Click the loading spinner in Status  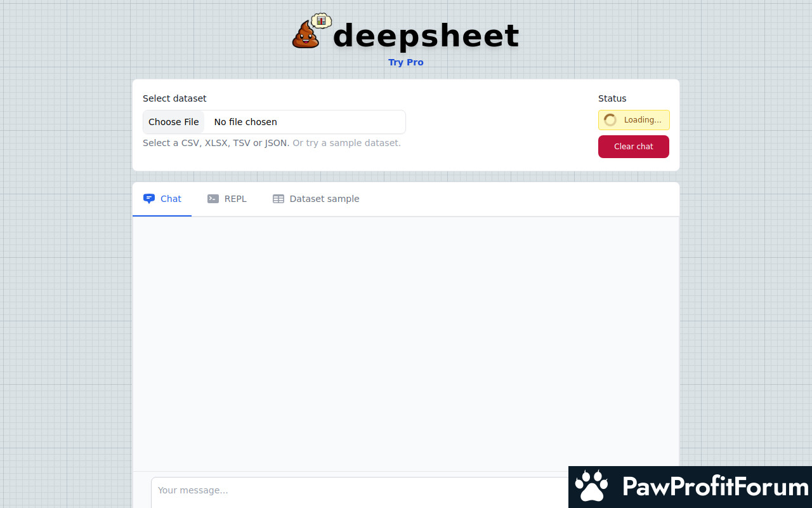coord(610,120)
